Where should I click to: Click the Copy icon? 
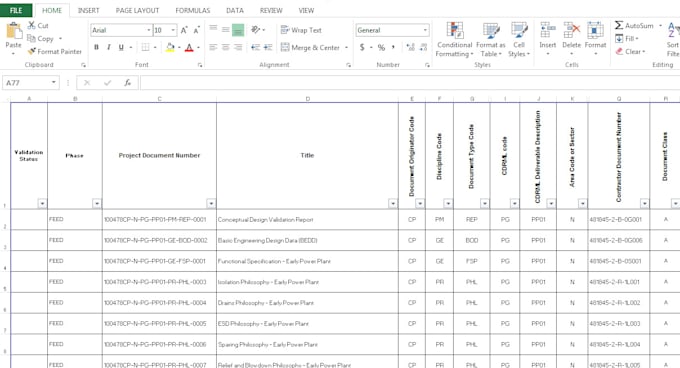coord(31,39)
